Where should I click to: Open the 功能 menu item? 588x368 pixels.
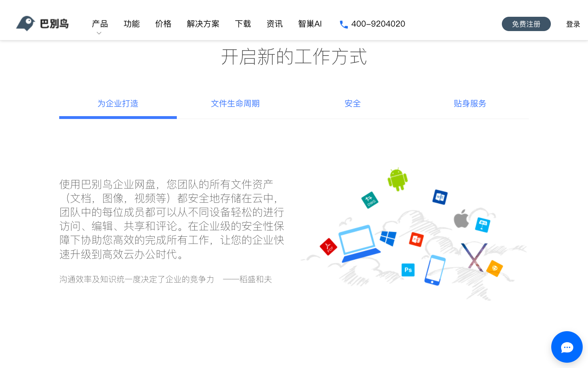coord(131,24)
